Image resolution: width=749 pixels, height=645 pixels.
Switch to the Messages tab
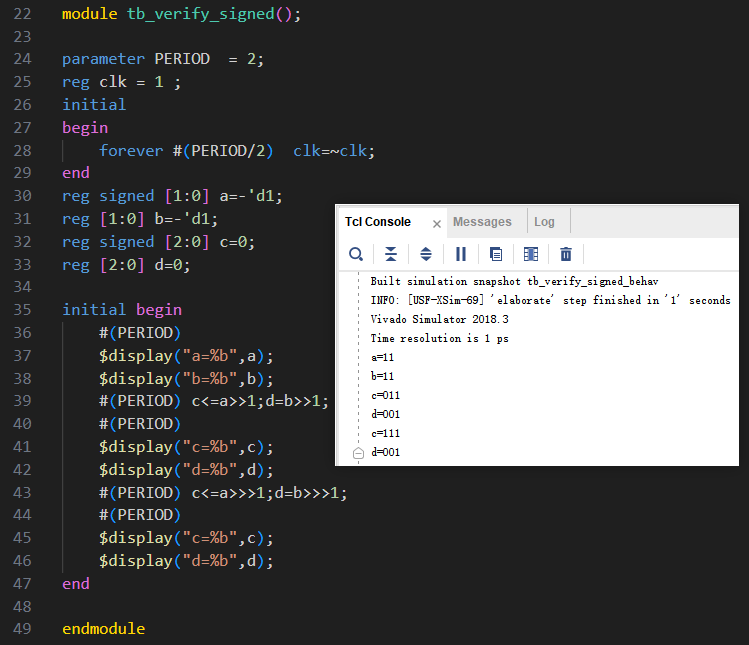[x=482, y=222]
